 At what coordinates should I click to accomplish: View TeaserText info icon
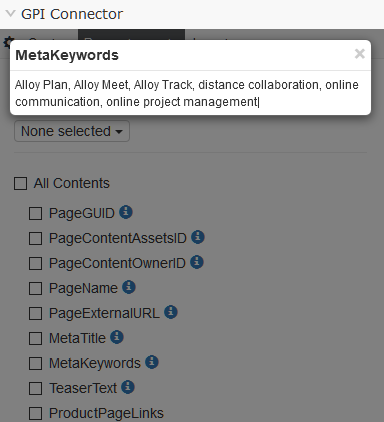point(128,387)
